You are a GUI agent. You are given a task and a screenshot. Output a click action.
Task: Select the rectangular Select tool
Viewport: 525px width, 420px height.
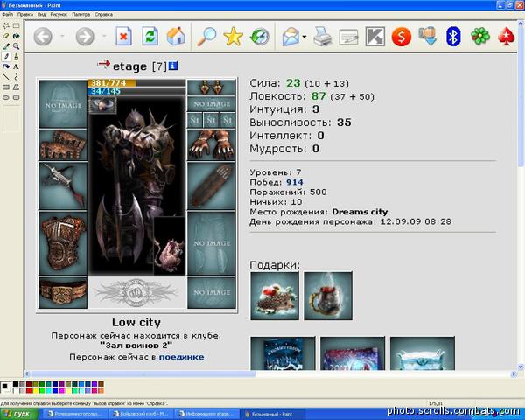(x=16, y=25)
